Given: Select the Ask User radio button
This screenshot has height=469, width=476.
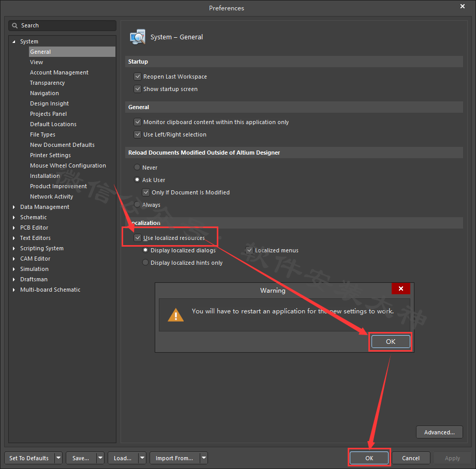Looking at the screenshot, I should (x=137, y=180).
